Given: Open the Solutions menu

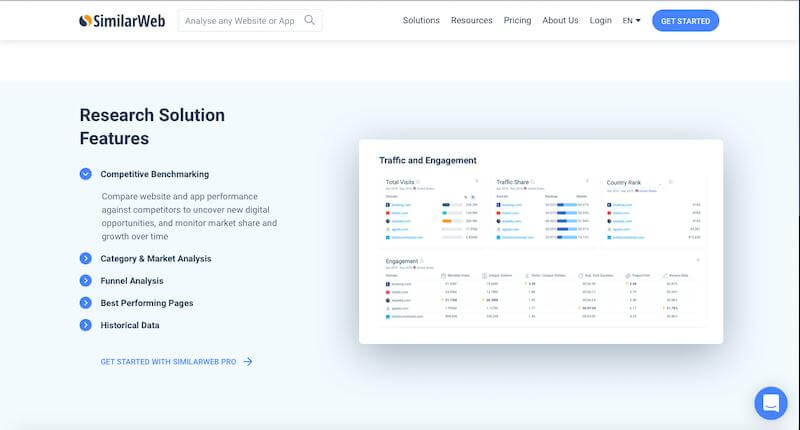Looking at the screenshot, I should [x=421, y=20].
